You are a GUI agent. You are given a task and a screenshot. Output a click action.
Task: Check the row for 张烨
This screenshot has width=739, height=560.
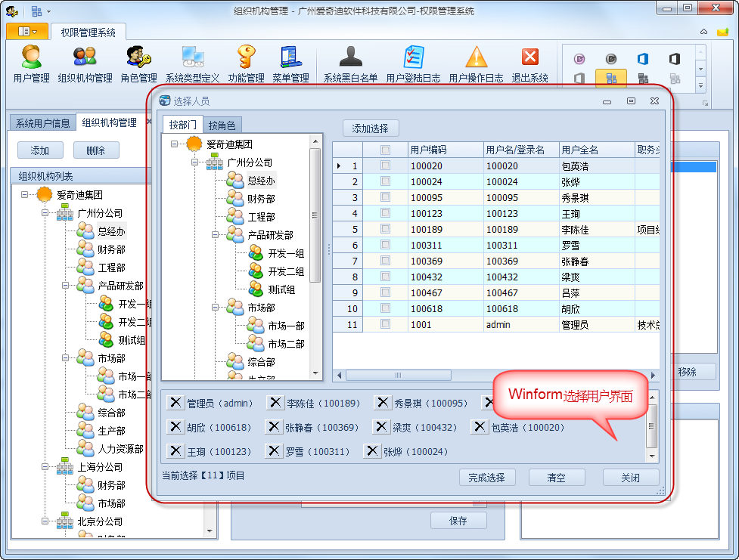coord(386,181)
